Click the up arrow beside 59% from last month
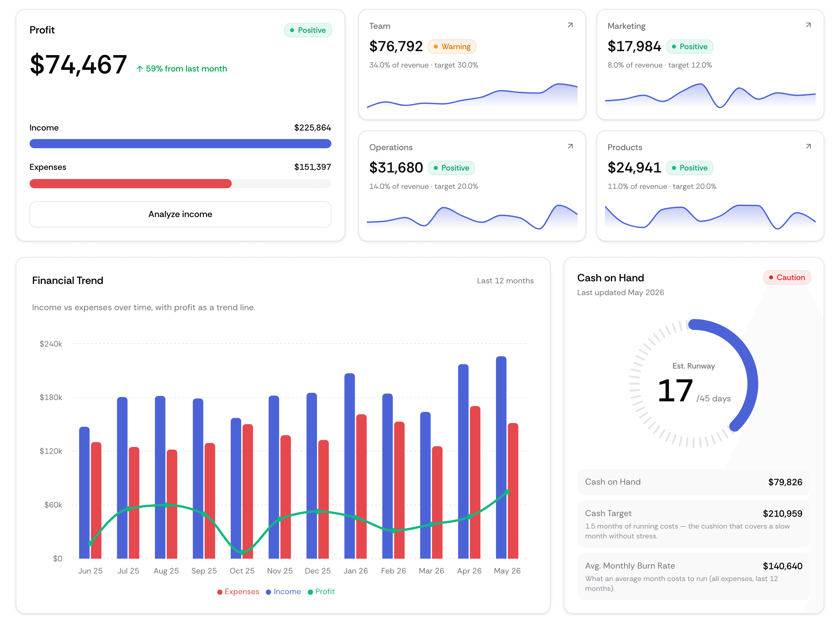The image size is (840, 623). [x=140, y=69]
